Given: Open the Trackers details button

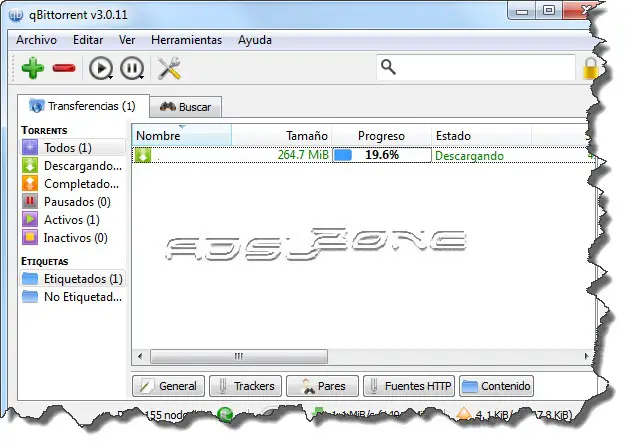Looking at the screenshot, I should [x=245, y=386].
